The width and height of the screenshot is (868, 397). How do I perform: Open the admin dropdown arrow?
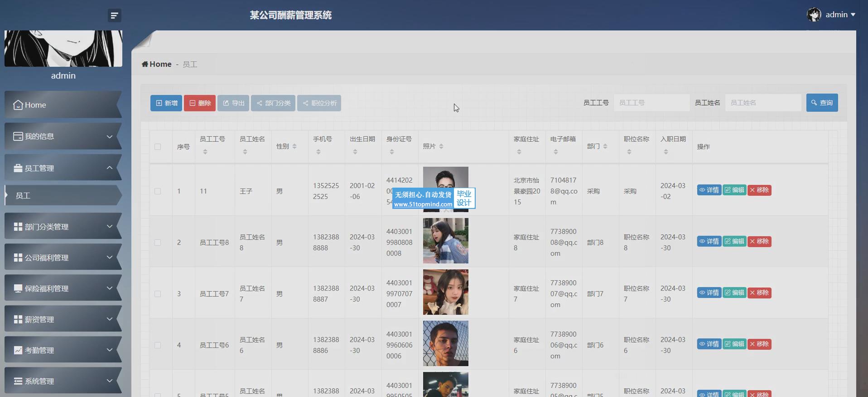[853, 15]
